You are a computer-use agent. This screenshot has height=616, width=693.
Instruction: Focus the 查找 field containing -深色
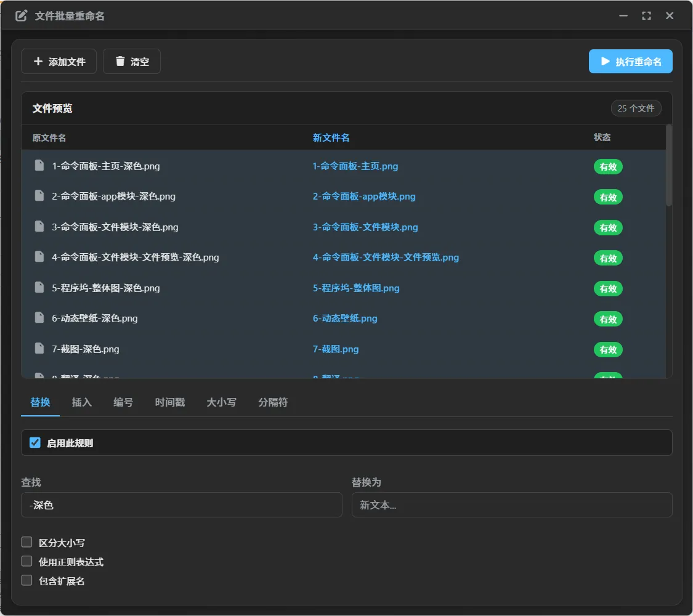182,505
